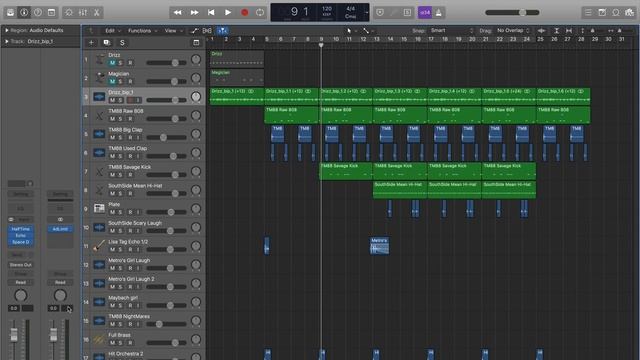
Task: Select the Metro's region on track 11
Action: [x=379, y=246]
